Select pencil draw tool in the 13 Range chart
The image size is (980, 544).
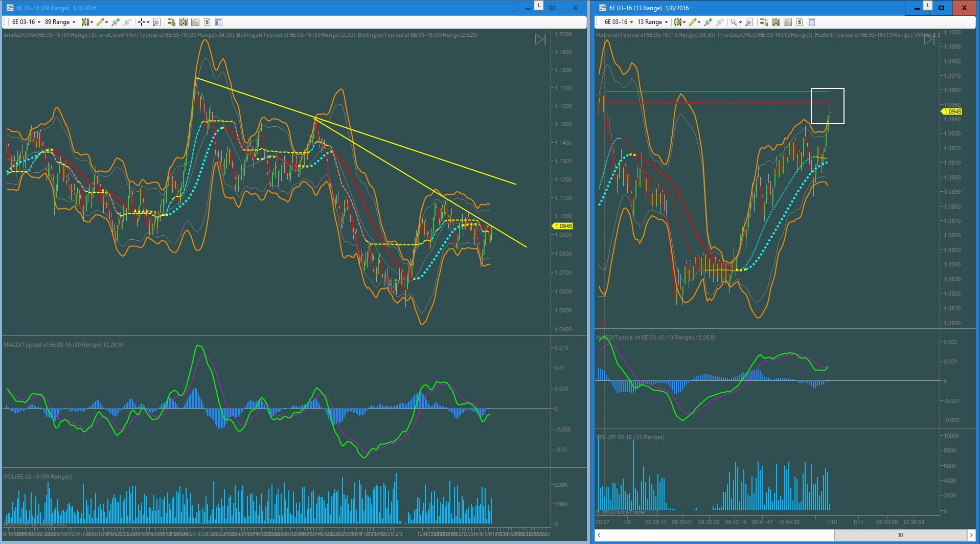coord(693,22)
